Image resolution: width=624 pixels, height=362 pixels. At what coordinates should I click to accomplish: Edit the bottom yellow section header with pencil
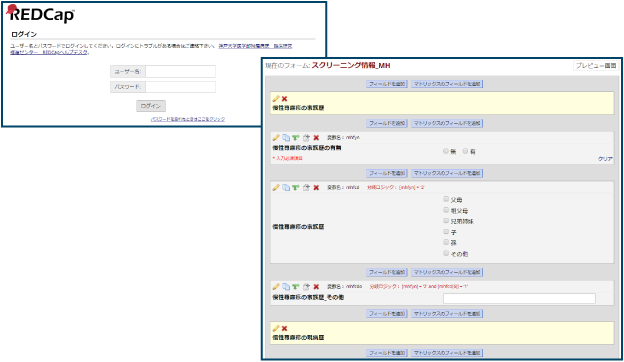coord(276,328)
